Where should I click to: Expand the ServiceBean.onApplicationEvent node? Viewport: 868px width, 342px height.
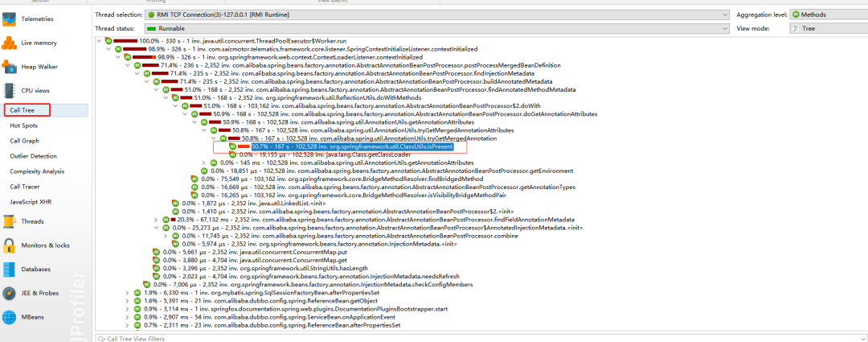coord(127,317)
